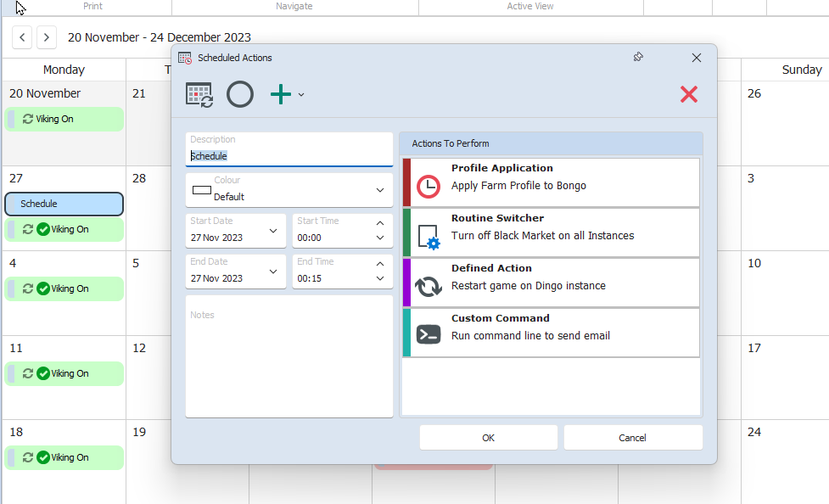Click the red X delete icon
Image resolution: width=829 pixels, height=504 pixels.
(689, 95)
